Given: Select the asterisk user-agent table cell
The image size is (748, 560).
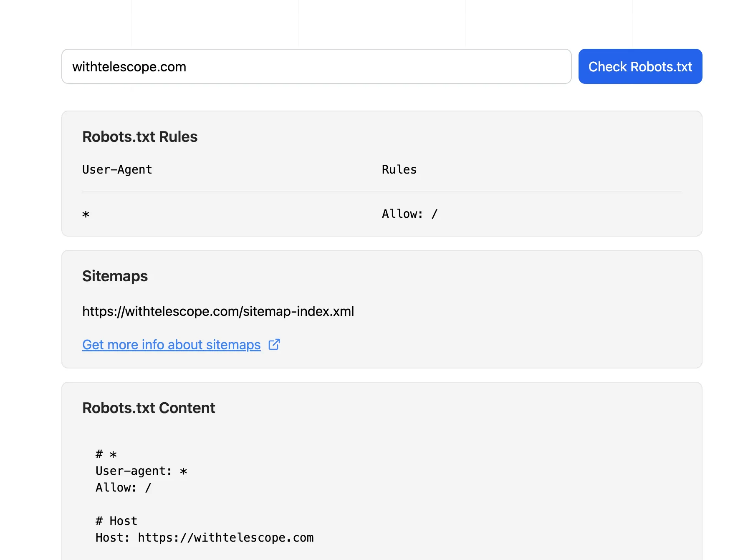Looking at the screenshot, I should [x=86, y=214].
